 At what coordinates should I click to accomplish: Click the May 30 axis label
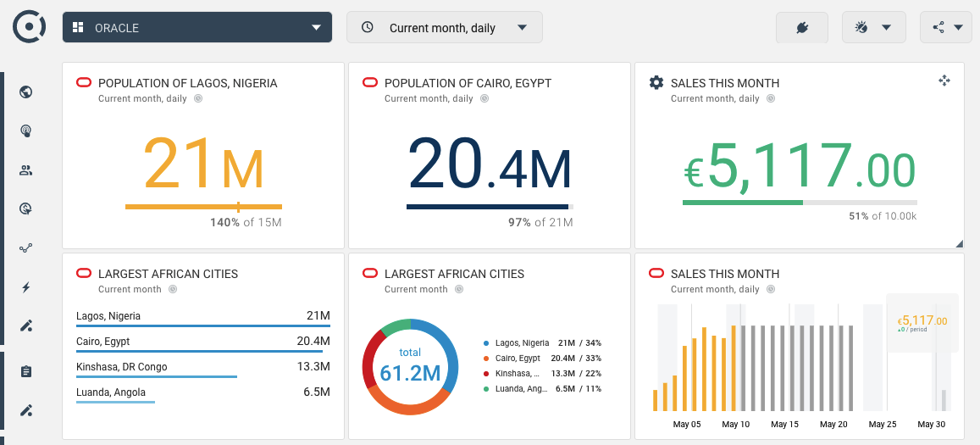pyautogui.click(x=931, y=425)
